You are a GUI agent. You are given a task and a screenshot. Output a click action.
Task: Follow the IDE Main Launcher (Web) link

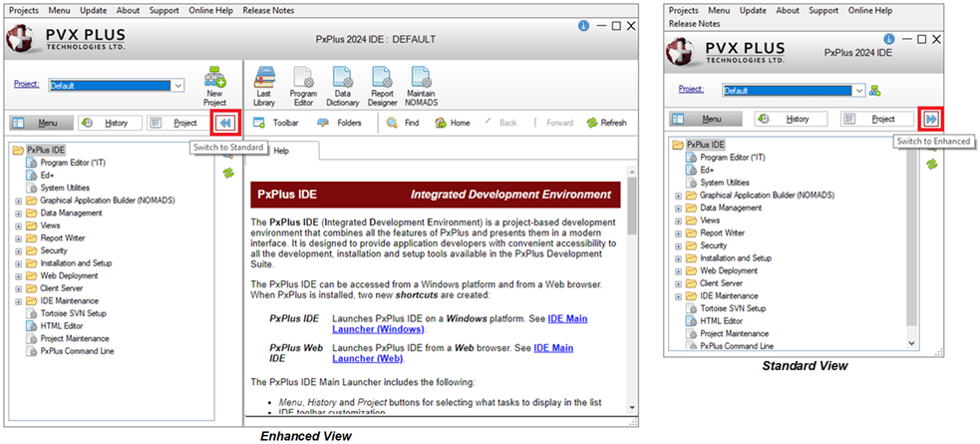553,354
